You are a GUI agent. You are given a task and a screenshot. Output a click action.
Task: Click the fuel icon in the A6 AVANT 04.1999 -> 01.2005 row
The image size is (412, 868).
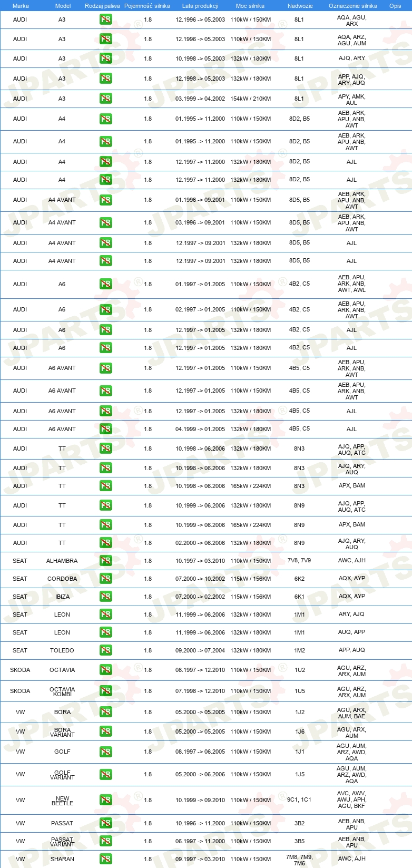(106, 429)
